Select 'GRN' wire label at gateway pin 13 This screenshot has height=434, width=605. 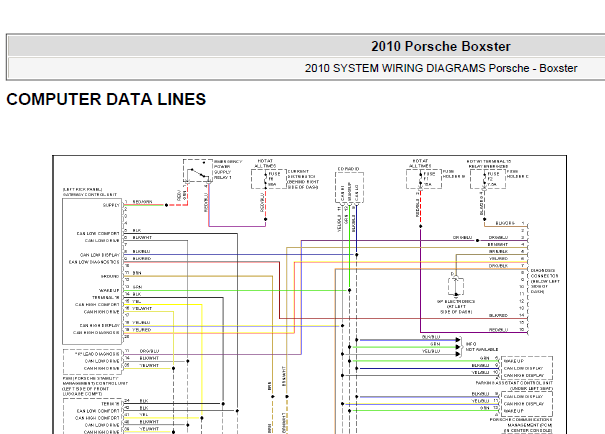tap(137, 287)
